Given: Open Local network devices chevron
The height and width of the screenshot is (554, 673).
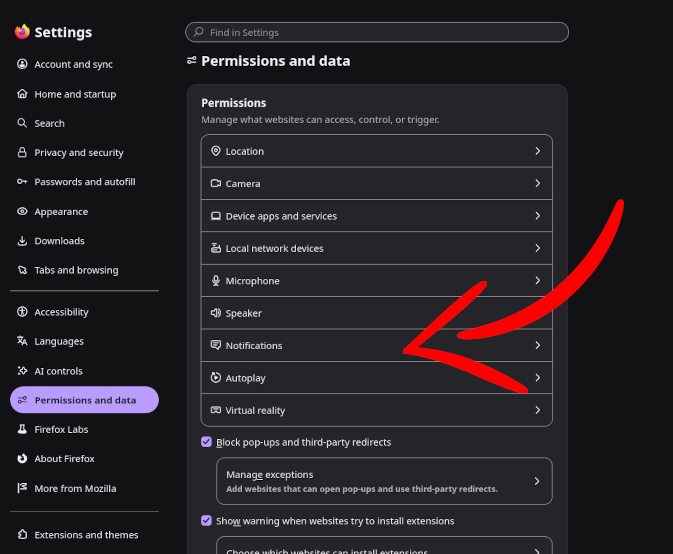Looking at the screenshot, I should pyautogui.click(x=537, y=248).
